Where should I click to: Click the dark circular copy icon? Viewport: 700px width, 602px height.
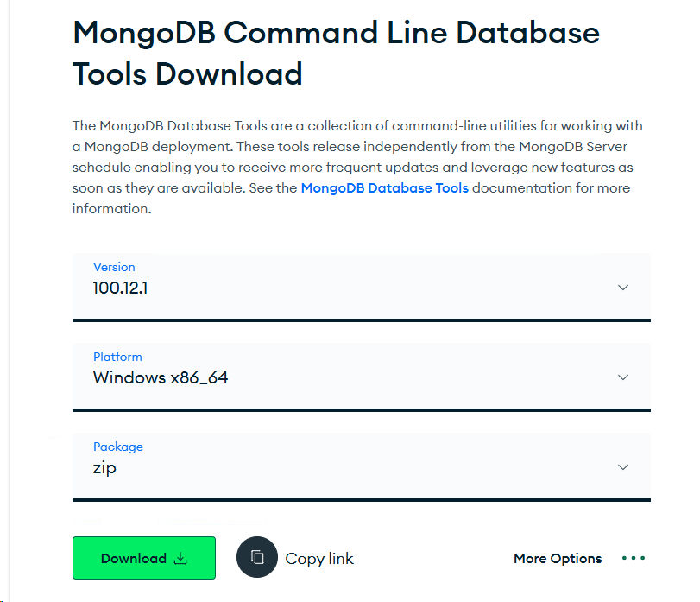(257, 557)
